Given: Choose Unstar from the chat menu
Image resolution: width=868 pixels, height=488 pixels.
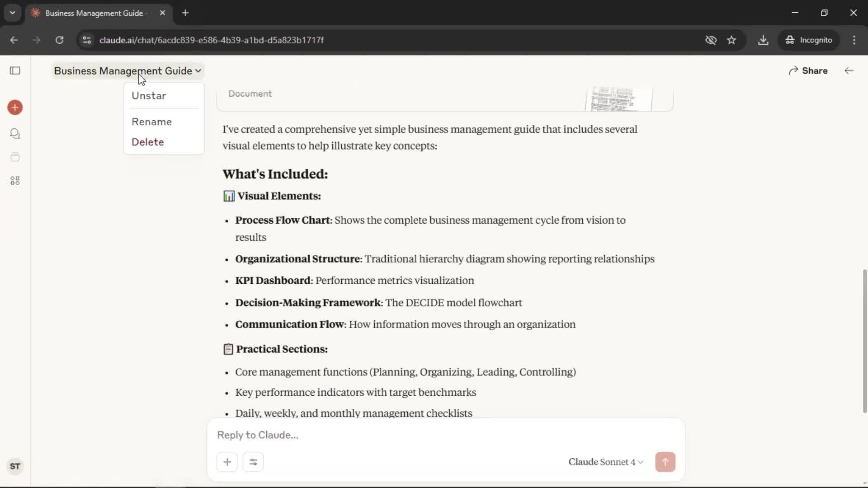Looking at the screenshot, I should (164, 96).
